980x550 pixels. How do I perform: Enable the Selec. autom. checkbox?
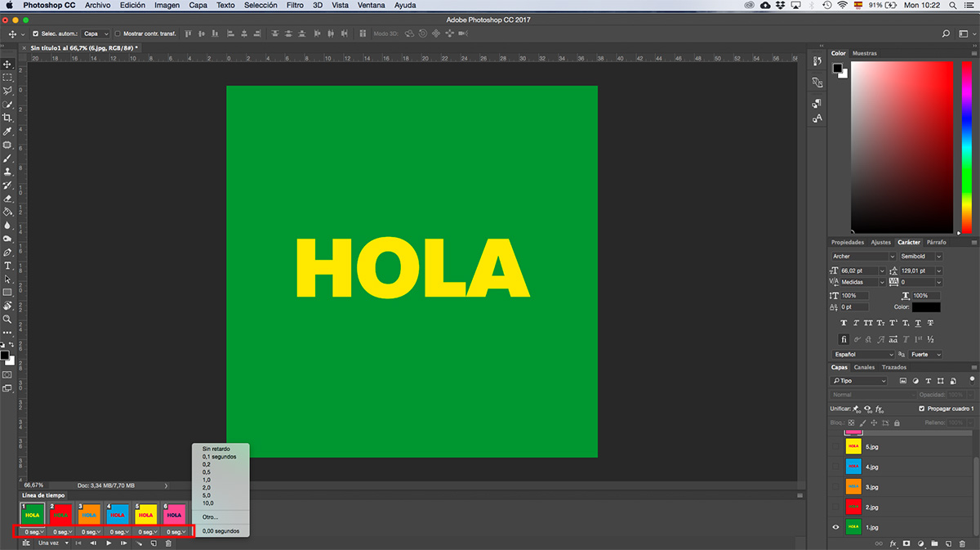35,34
